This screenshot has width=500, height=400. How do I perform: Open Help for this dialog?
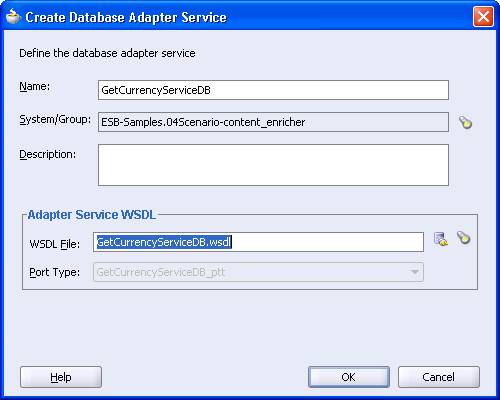(61, 377)
